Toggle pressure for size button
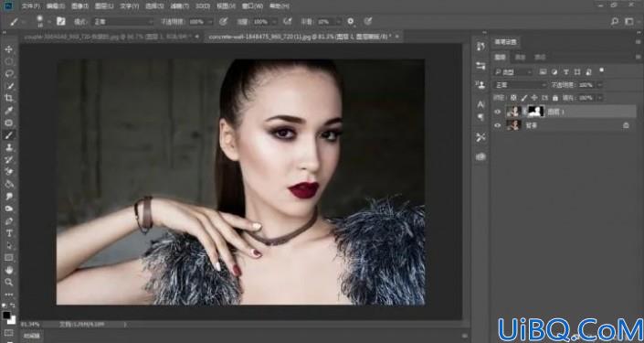Viewport: 644px width, 343px height. (368, 21)
